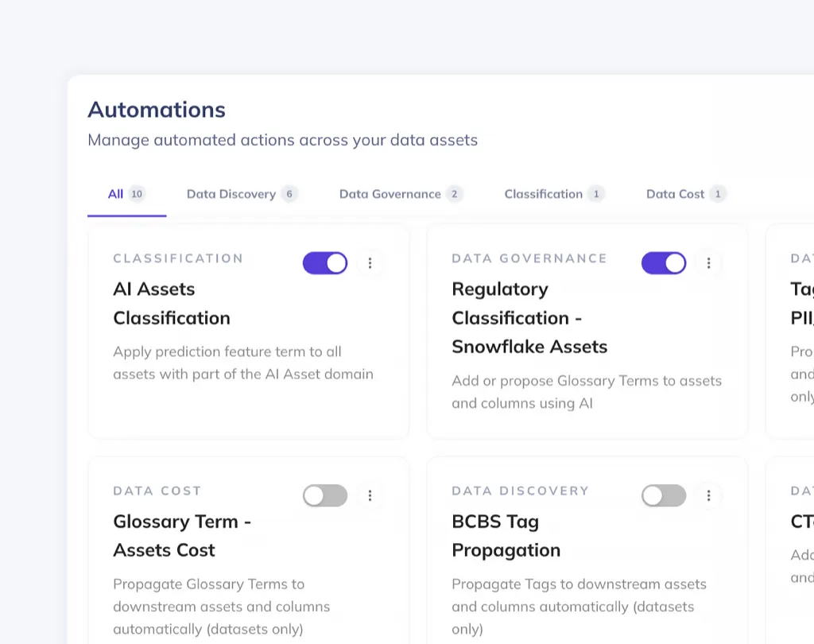Click the BCBS Tag Propagation title
Viewport: 814px width, 644px height.
(506, 535)
